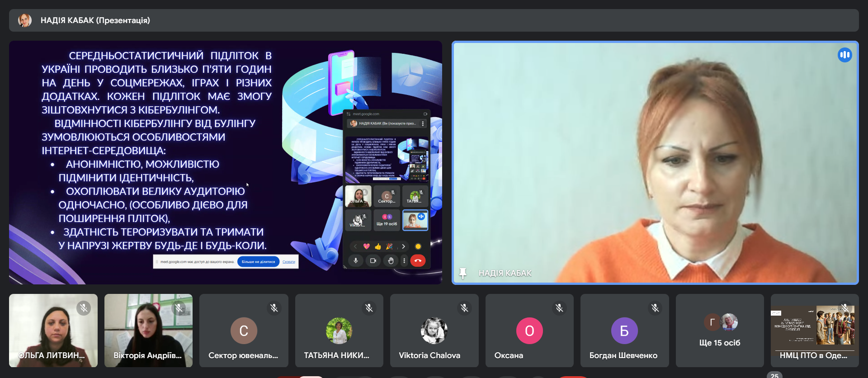
Task: Show more reactions with the right chevron arrow
Action: (403, 246)
